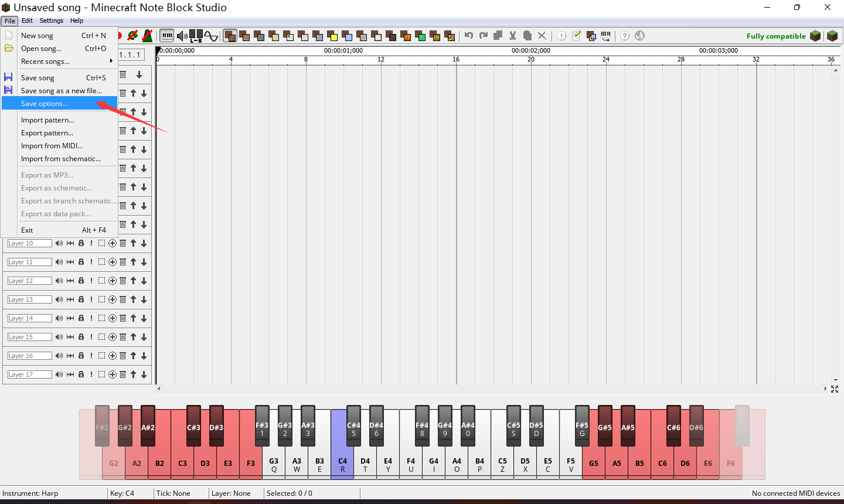Viewport: 844px width, 504px height.
Task: Toggle the lock on Layer 11
Action: [81, 262]
